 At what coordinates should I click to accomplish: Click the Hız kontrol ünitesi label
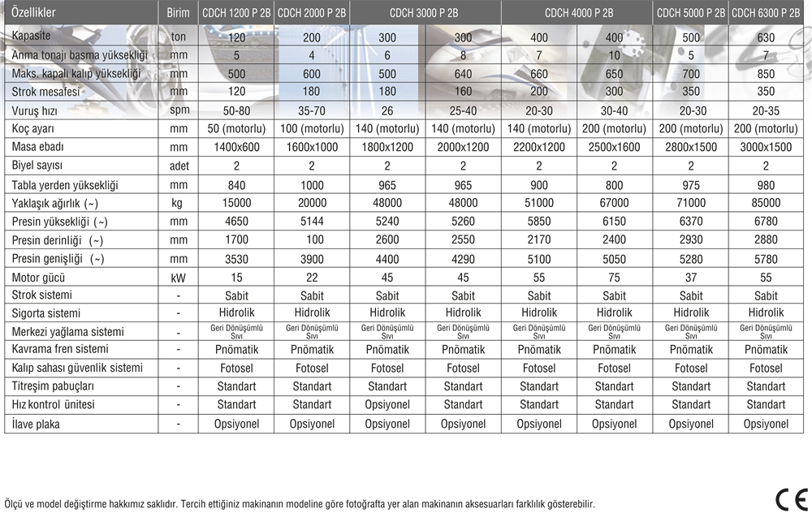(x=54, y=404)
